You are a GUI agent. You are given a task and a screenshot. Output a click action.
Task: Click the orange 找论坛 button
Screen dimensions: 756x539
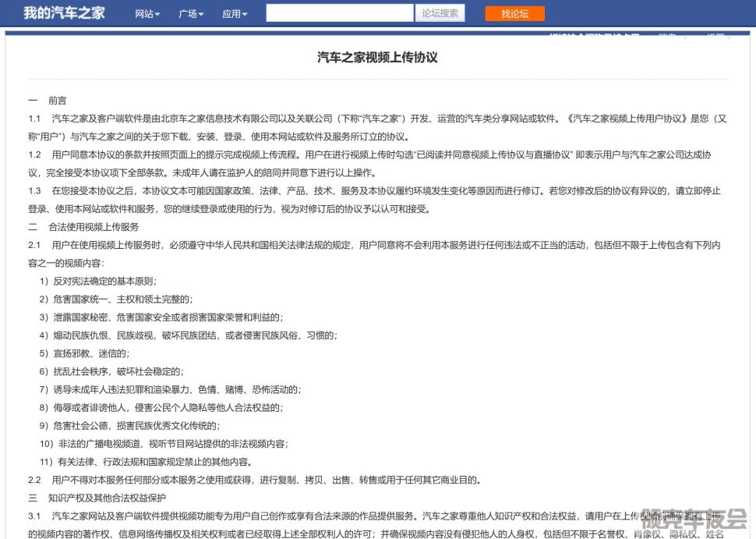(514, 13)
